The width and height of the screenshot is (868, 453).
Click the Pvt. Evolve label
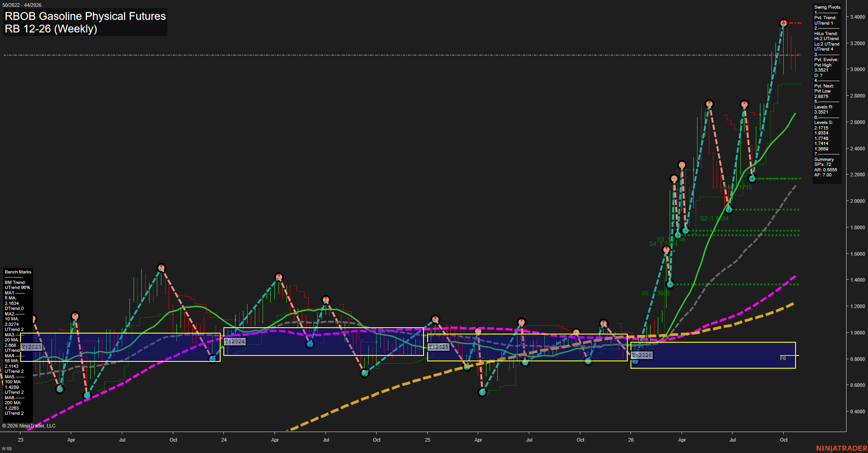coord(826,60)
